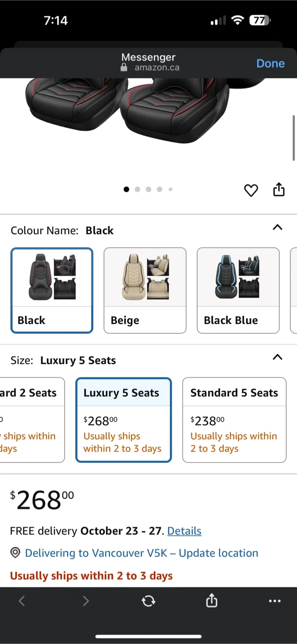Screen dimensions: 297x644
Task: Tap the second image carousel dot
Action: pos(137,190)
